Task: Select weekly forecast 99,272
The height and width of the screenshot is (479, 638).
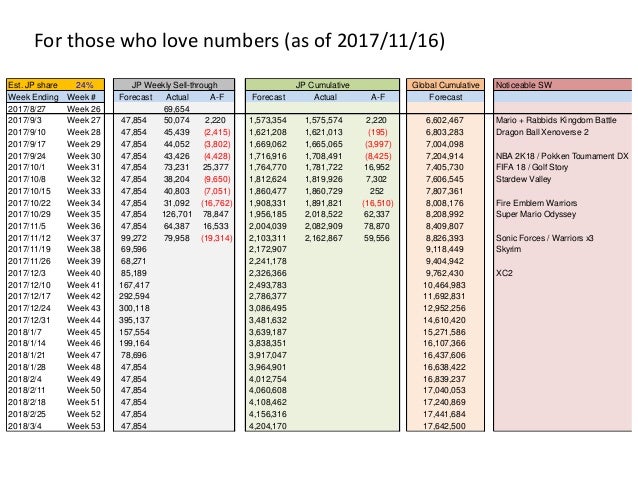Action: 133,238
